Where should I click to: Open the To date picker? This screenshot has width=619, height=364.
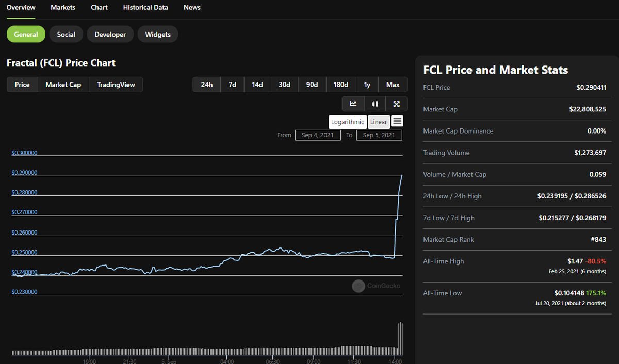click(x=379, y=135)
